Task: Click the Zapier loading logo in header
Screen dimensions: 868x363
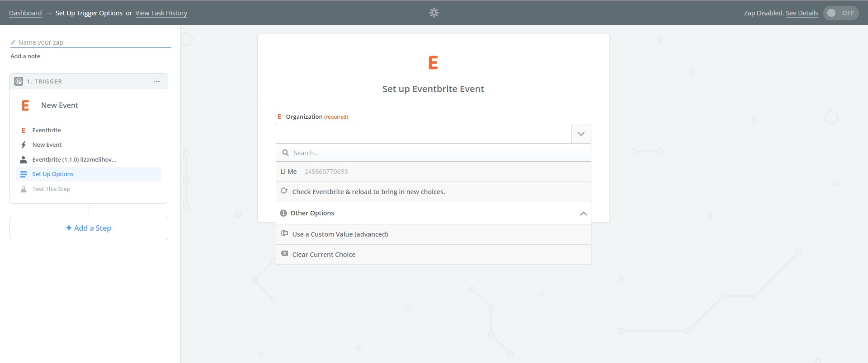Action: [x=434, y=13]
